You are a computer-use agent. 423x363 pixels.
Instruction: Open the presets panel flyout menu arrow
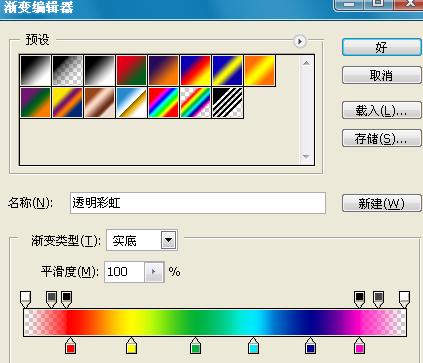coord(300,41)
